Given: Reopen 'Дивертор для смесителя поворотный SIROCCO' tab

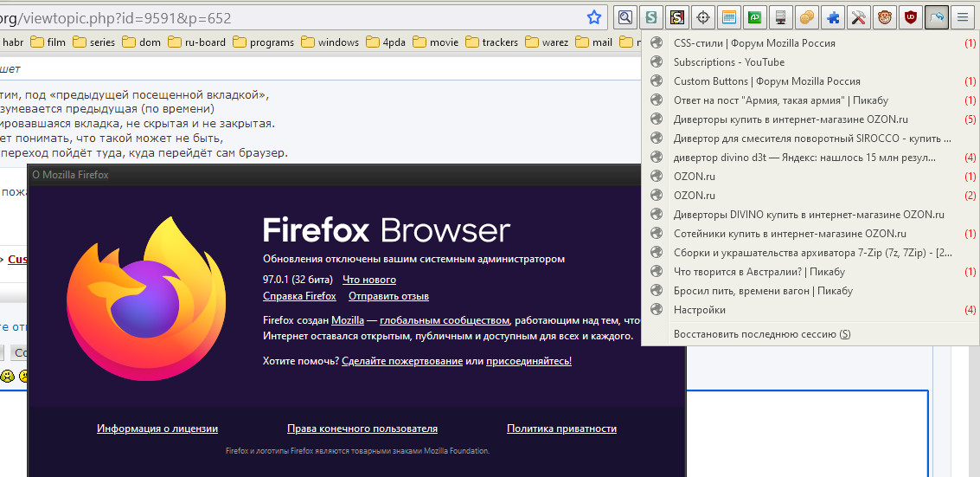Looking at the screenshot, I should click(x=810, y=139).
